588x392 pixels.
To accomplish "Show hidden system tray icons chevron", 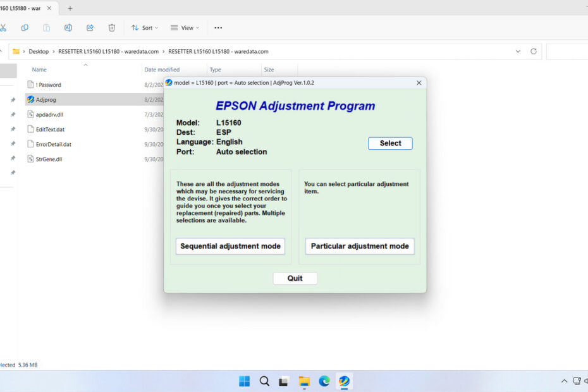I will [564, 381].
